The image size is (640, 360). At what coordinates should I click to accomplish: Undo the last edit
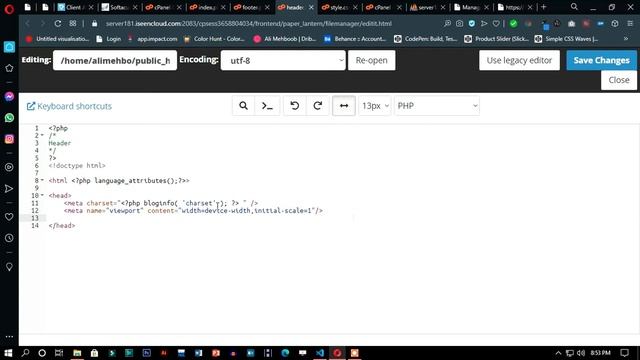click(x=294, y=106)
